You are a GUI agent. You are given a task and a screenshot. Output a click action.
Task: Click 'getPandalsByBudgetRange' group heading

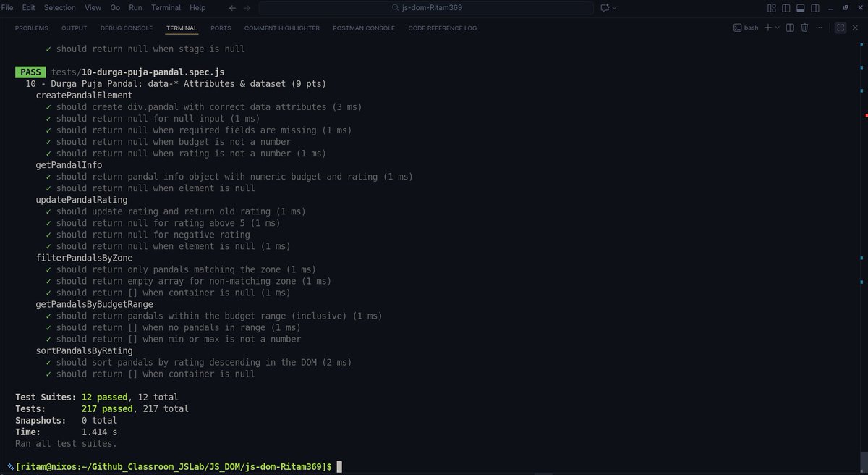[94, 304]
